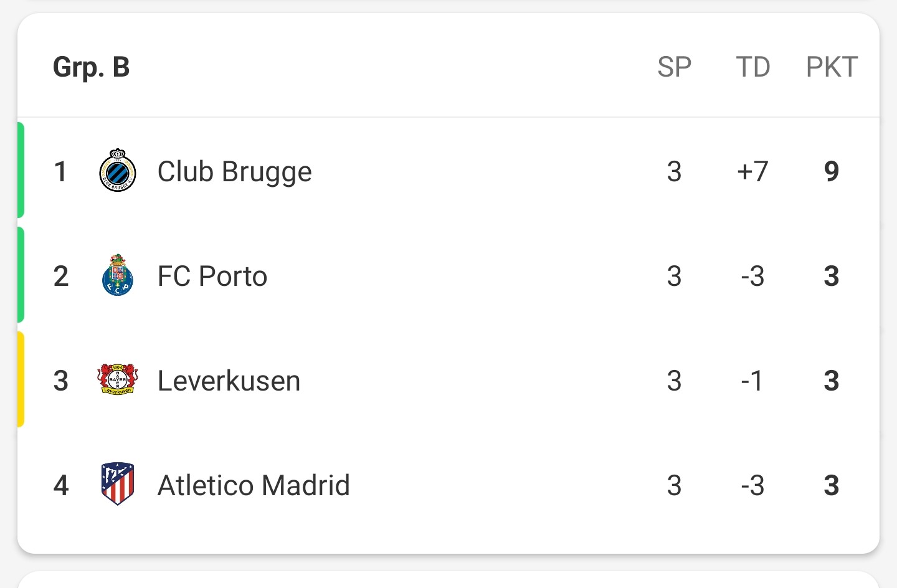Click the green marker beside Club Brugge
The height and width of the screenshot is (588, 897).
[21, 170]
